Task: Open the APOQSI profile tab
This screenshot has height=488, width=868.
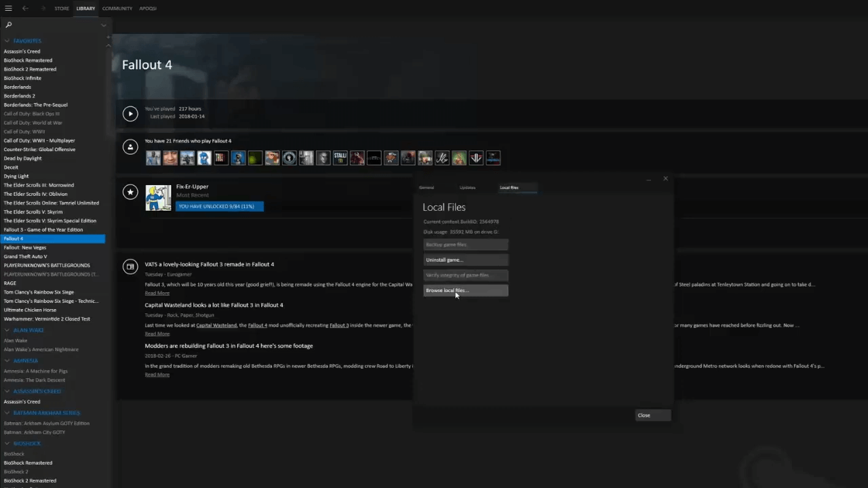Action: [x=148, y=8]
